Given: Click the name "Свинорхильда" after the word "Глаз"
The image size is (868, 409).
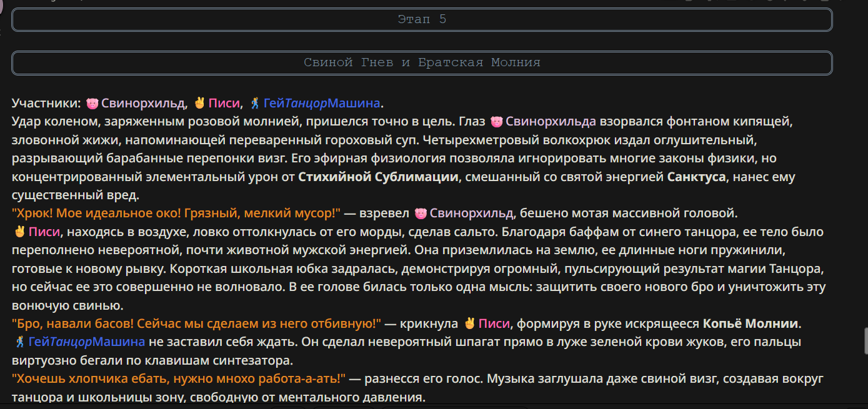Looking at the screenshot, I should coord(551,121).
